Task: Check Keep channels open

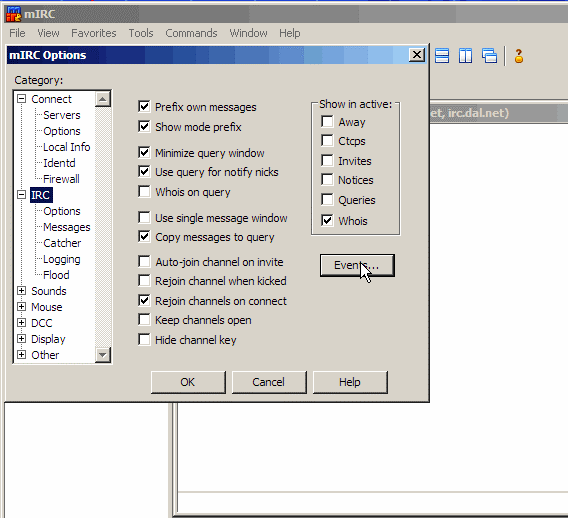Action: (x=144, y=319)
